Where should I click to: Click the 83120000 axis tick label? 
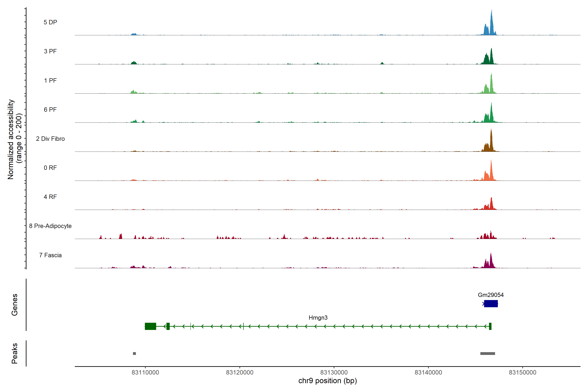click(x=239, y=373)
